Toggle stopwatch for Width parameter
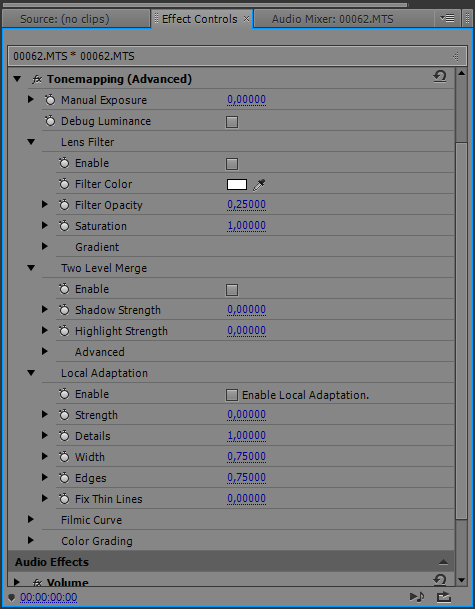 [x=64, y=457]
